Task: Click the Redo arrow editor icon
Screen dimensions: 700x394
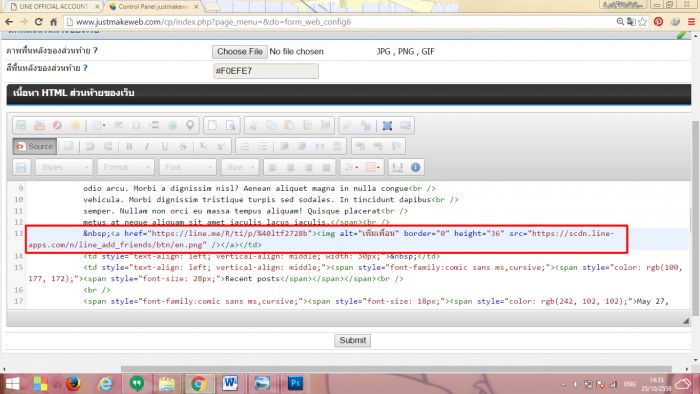Action: tap(108, 146)
